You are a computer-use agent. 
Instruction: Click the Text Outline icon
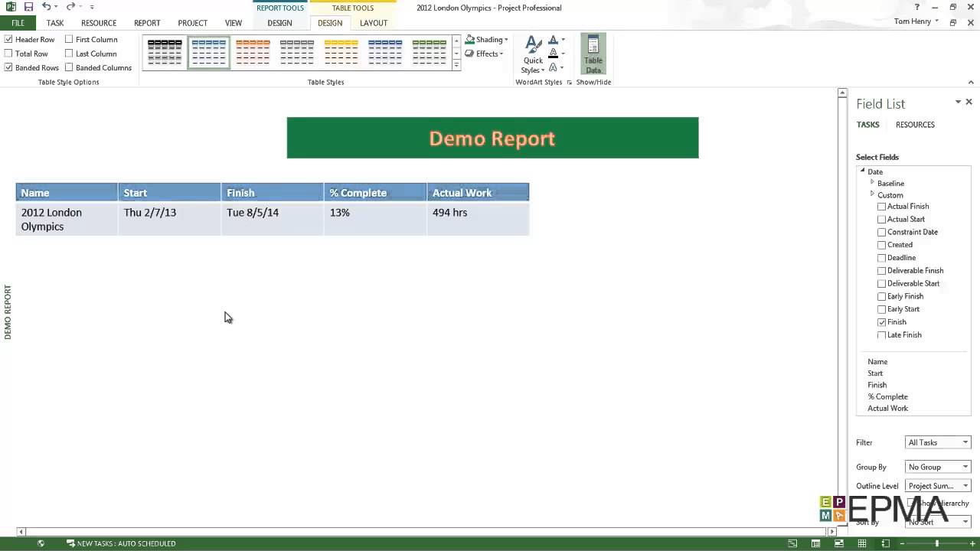[x=554, y=54]
